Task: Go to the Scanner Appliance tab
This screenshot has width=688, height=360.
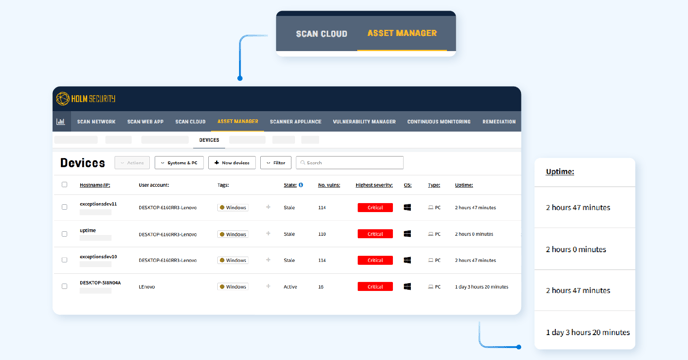Action: point(295,122)
